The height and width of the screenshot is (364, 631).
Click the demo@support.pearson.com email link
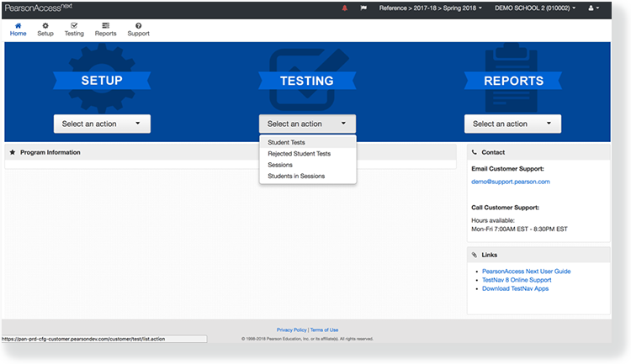tap(510, 182)
